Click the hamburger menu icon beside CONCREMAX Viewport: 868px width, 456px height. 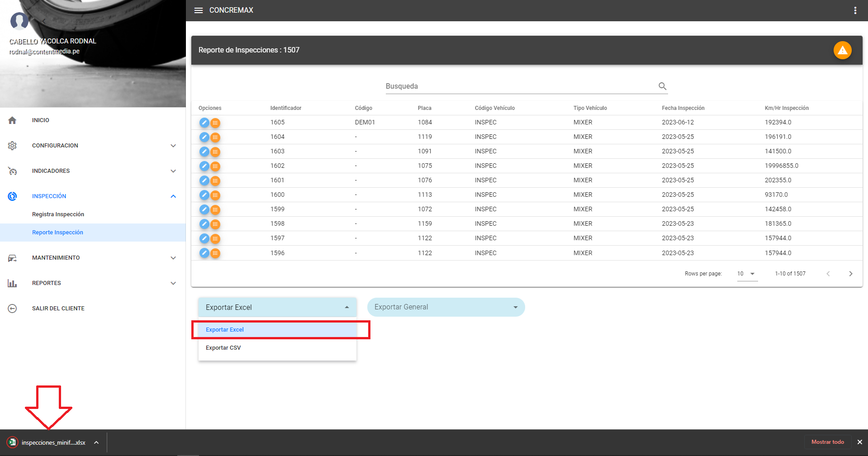pos(198,10)
